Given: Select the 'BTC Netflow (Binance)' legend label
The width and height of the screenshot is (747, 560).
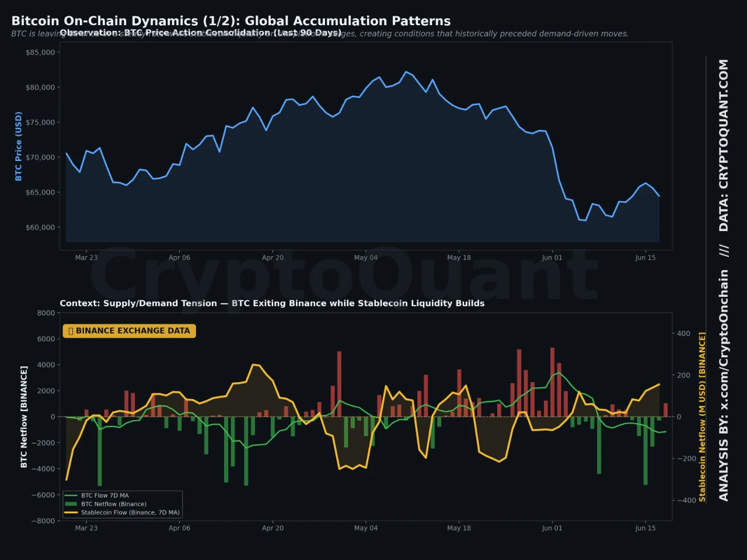Looking at the screenshot, I should [114, 504].
